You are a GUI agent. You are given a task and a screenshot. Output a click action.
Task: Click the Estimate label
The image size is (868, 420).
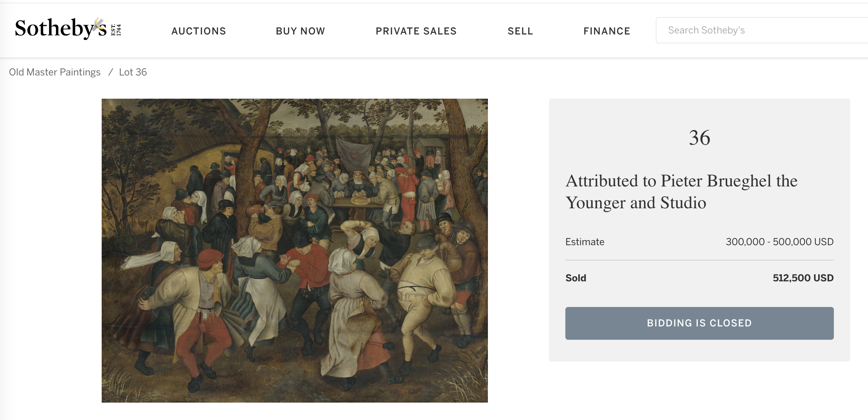tap(584, 242)
